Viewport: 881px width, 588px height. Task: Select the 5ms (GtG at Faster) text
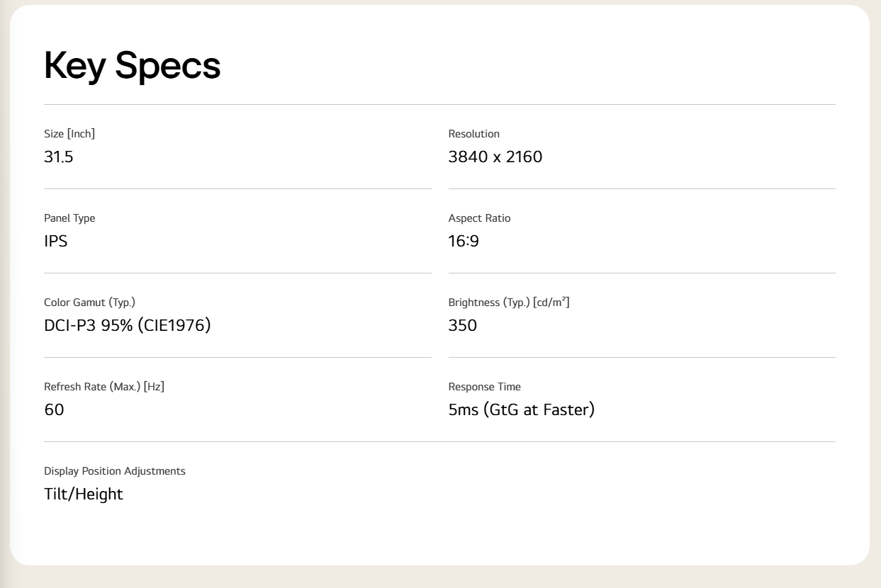[x=522, y=409]
